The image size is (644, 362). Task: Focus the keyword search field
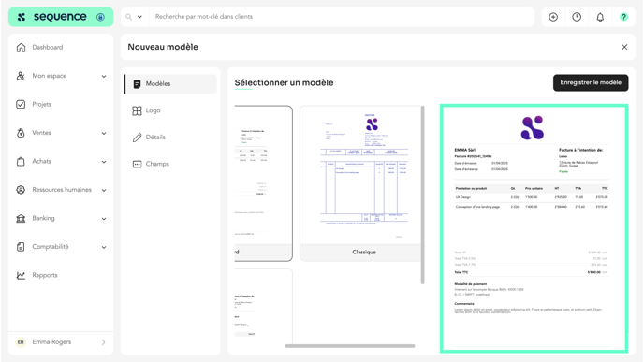(341, 17)
